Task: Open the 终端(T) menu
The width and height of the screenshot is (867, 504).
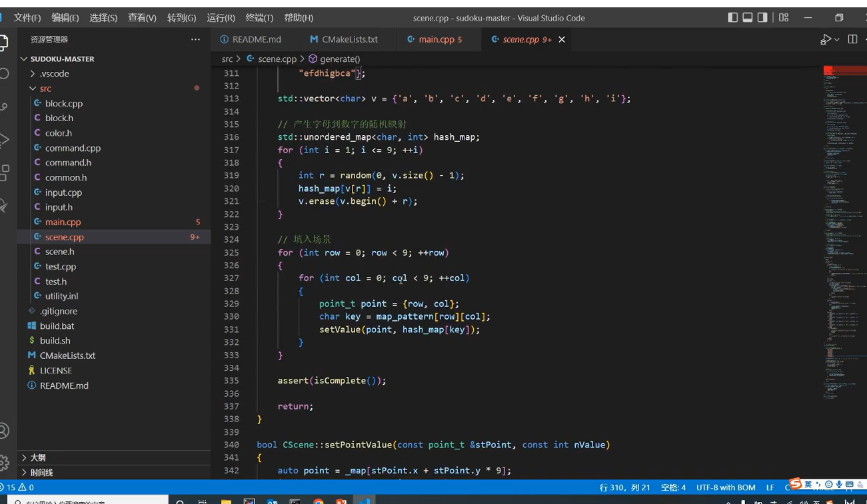Action: coord(259,18)
